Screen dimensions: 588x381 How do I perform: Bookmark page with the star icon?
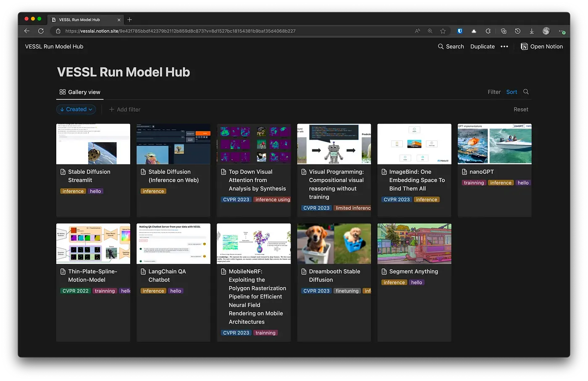point(443,31)
